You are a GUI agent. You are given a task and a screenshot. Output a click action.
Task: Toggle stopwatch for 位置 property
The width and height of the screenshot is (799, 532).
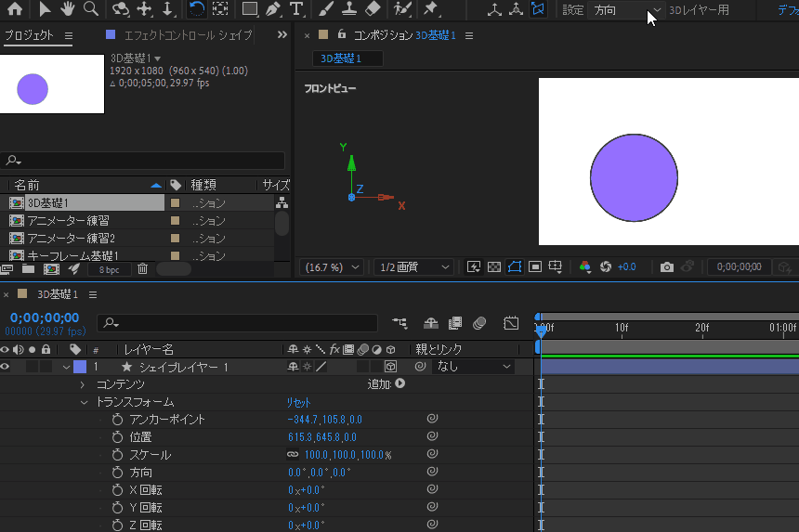pos(118,436)
